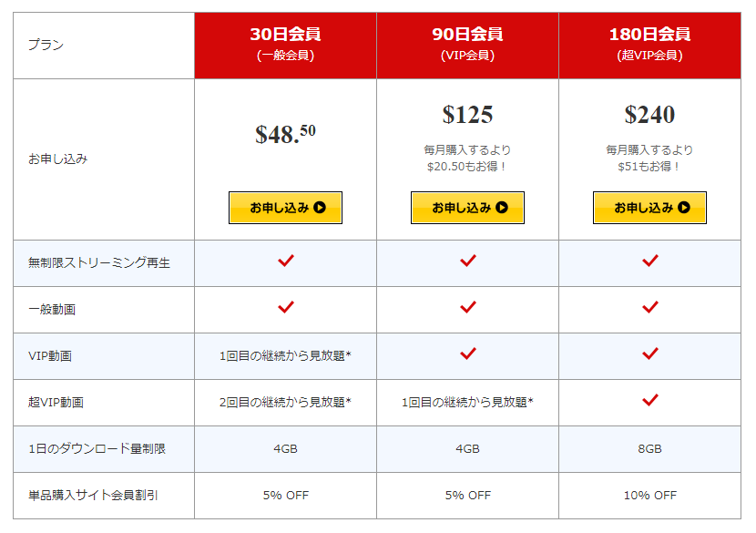
Task: Click the 8GB download limit cell
Action: pyautogui.click(x=649, y=449)
